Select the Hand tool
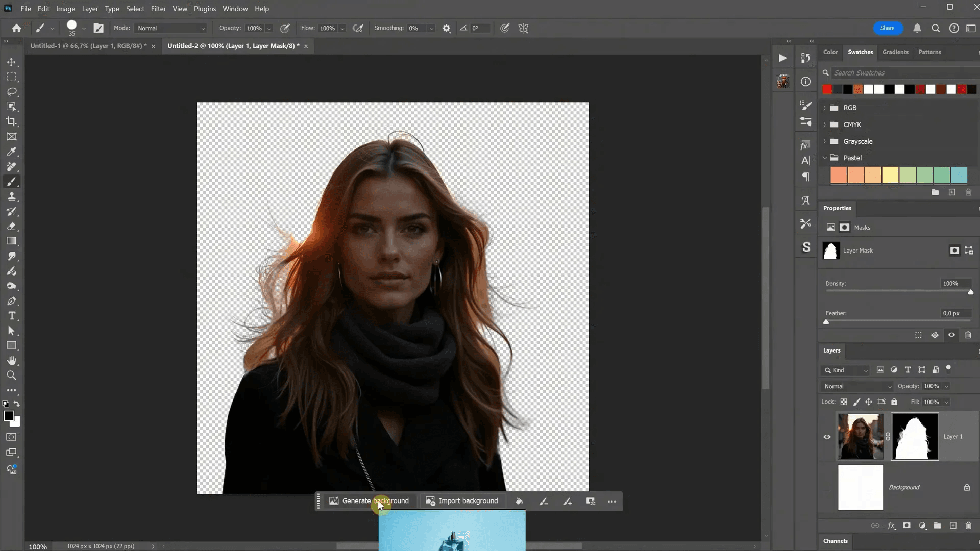980x551 pixels. 11,361
